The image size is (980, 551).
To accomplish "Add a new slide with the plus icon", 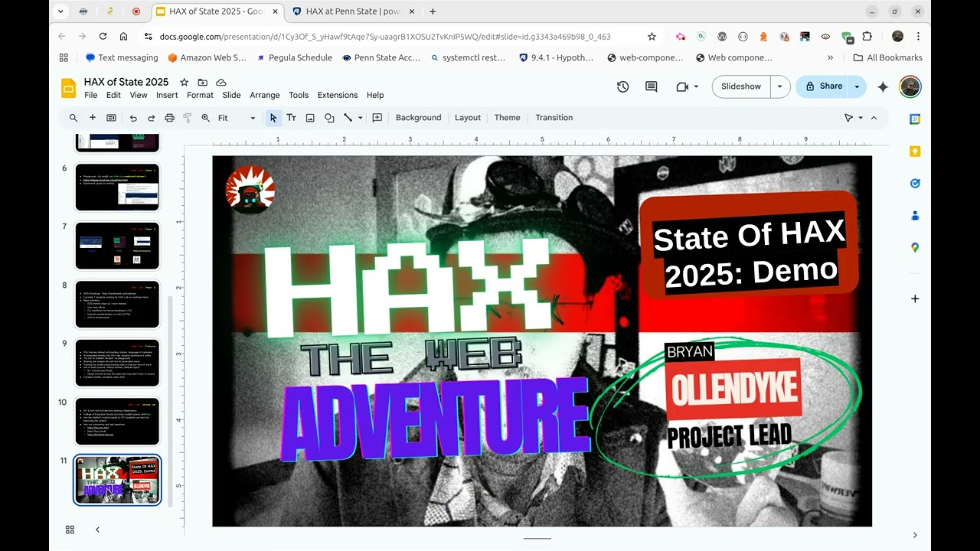I will 93,118.
